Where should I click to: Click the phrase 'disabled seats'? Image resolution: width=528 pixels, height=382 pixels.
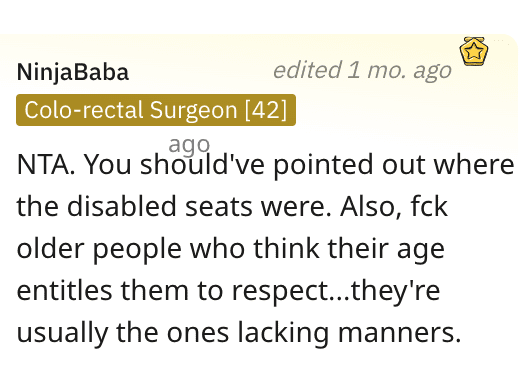(x=159, y=206)
